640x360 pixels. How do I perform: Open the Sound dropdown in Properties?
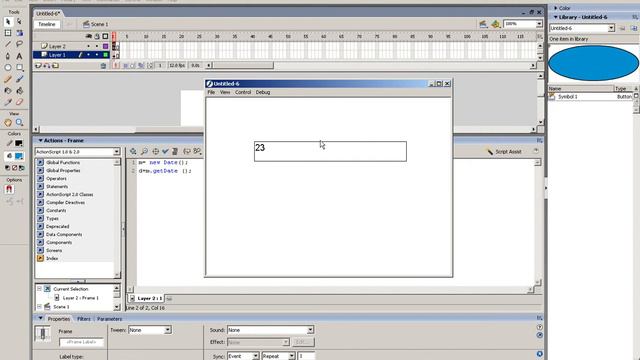pos(310,330)
